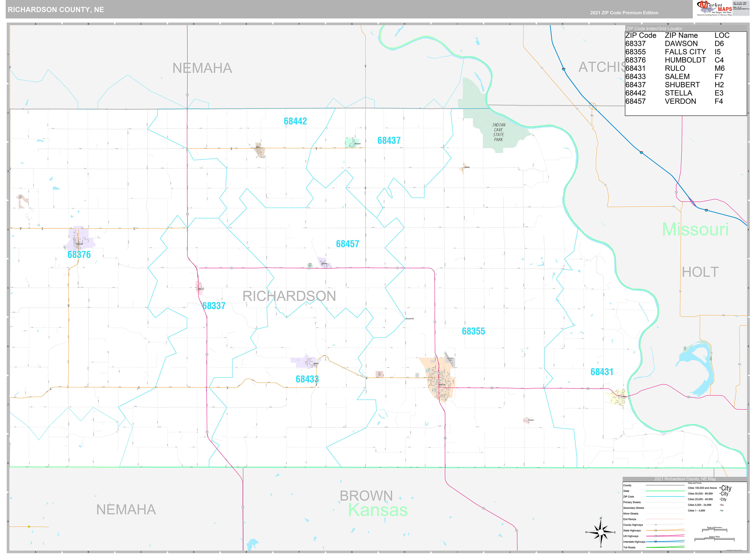Viewport: 756px width, 554px height.
Task: Click the VERDON entry in ZIP index
Action: tap(680, 101)
